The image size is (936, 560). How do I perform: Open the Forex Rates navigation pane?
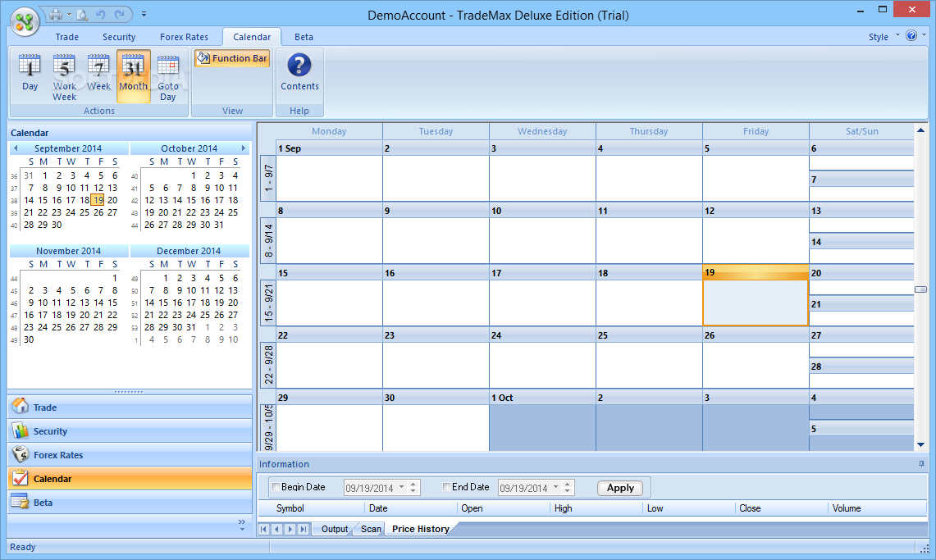tap(130, 455)
